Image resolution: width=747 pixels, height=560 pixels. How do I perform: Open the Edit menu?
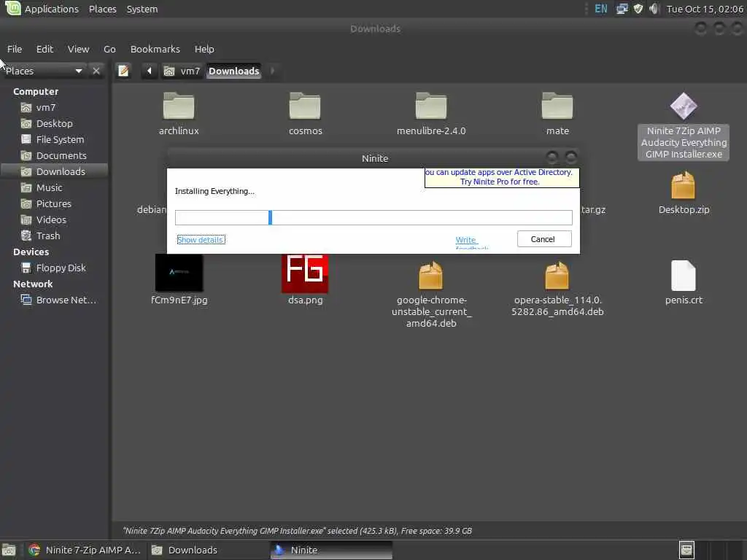[44, 49]
